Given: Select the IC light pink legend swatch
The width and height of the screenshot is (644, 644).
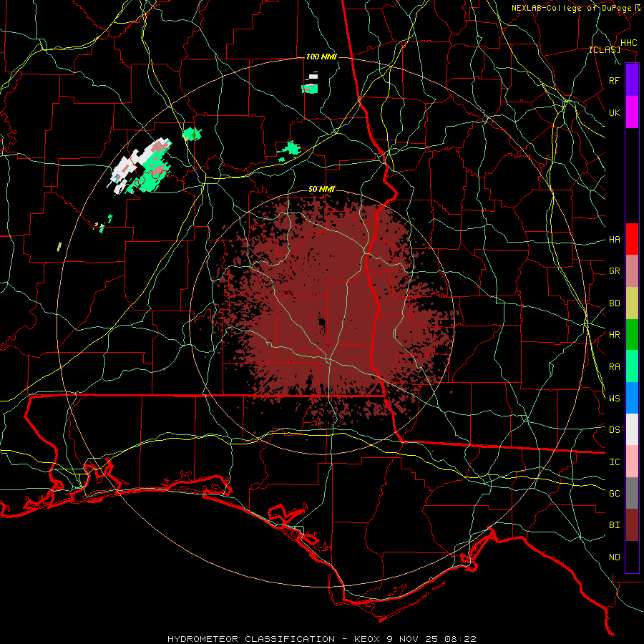Looking at the screenshot, I should tap(632, 462).
